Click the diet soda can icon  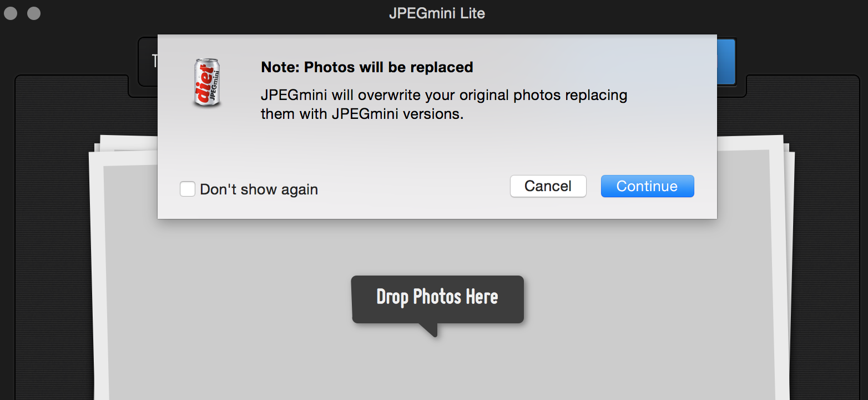coord(206,83)
